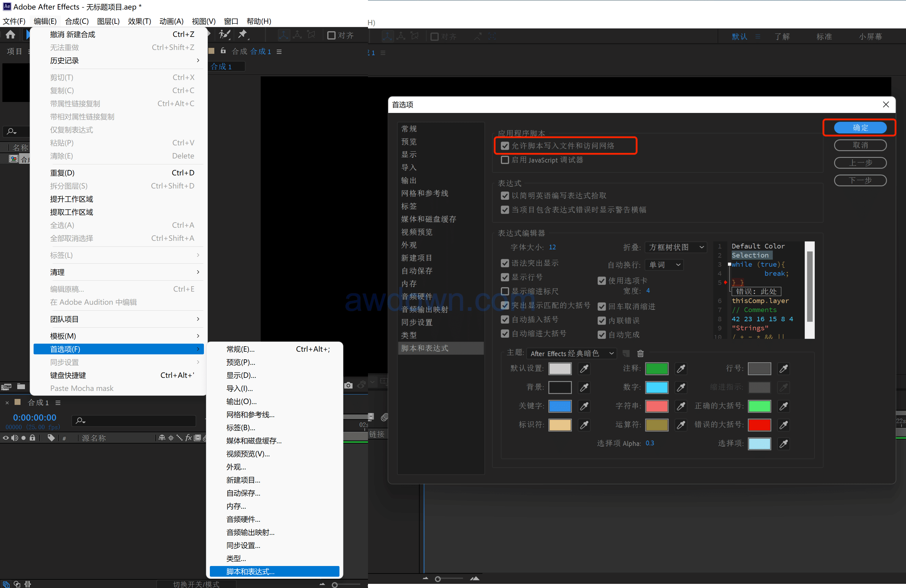The image size is (906, 588).
Task: Click the Home icon in toolbar
Action: click(x=10, y=35)
